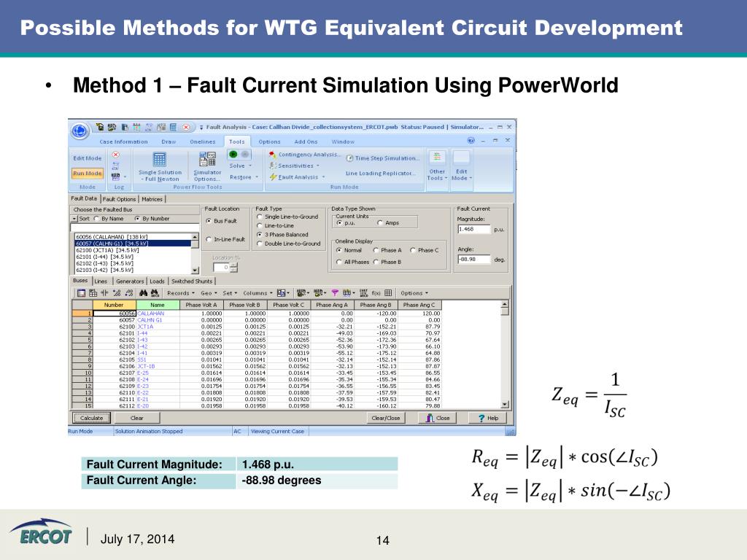Open the Solve dropdown

[240, 166]
